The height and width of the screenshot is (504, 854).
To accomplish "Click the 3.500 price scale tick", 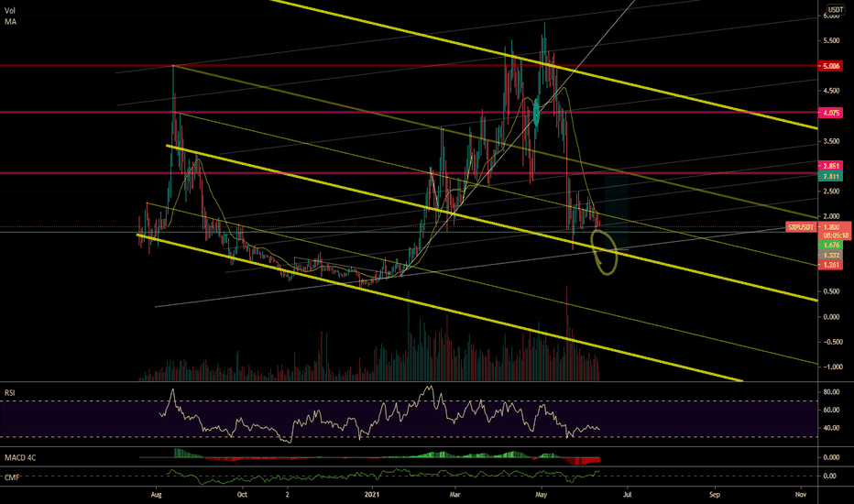I will coord(831,142).
